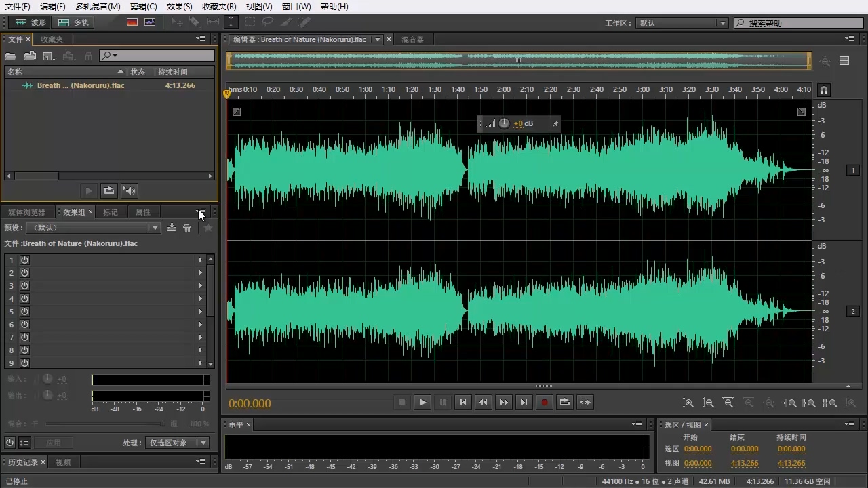This screenshot has width=868, height=488.
Task: Switch to the 标记 markers tab
Action: (x=110, y=212)
